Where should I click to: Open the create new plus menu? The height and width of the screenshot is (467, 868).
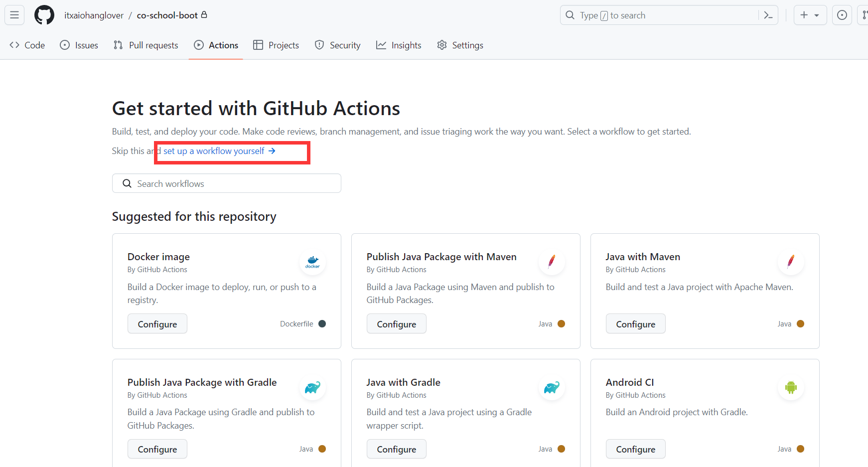click(x=810, y=15)
